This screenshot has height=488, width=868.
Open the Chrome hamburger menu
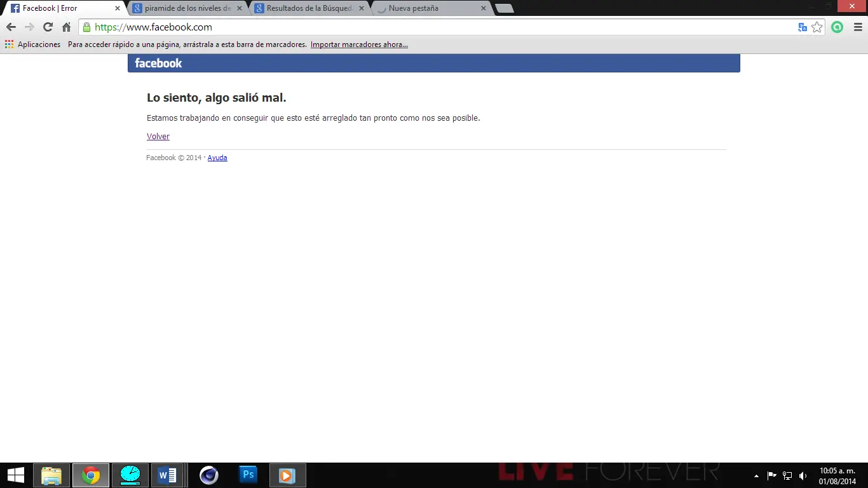pos(857,27)
